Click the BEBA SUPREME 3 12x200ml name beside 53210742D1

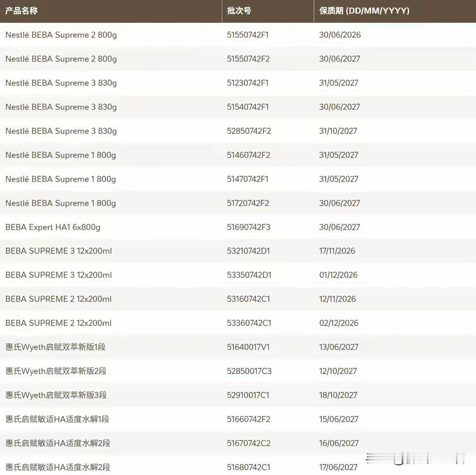(59, 251)
